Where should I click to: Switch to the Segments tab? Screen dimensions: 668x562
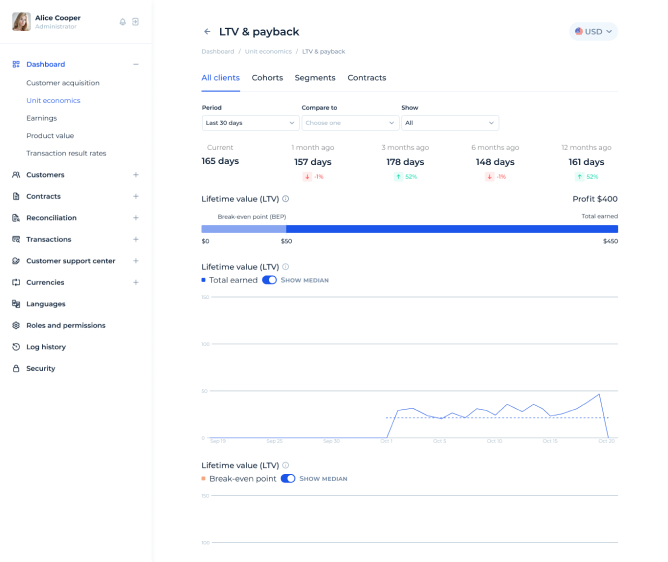coord(315,78)
